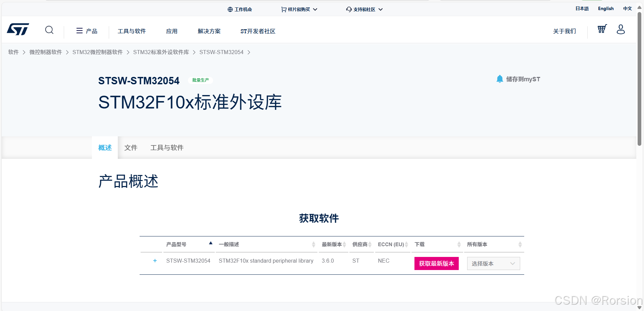
Task: Click the STSW-STM32054 product cell in the table
Action: pos(188,261)
